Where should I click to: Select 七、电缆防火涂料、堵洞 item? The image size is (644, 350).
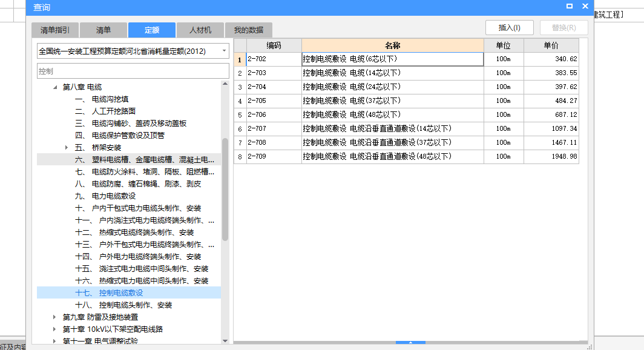click(x=145, y=172)
